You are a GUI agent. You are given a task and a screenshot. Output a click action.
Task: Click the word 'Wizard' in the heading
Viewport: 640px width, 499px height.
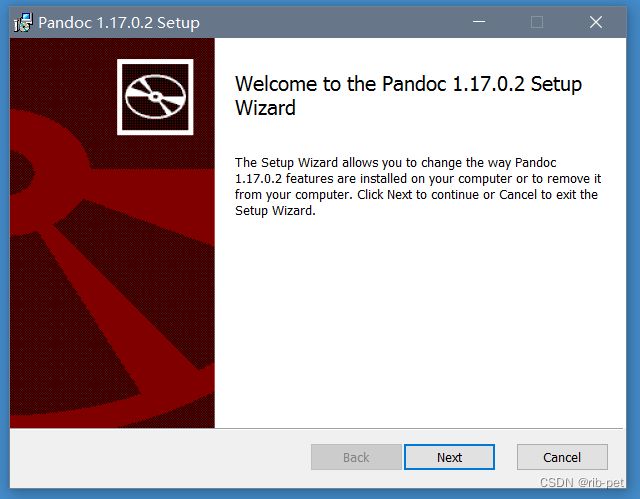(x=265, y=108)
